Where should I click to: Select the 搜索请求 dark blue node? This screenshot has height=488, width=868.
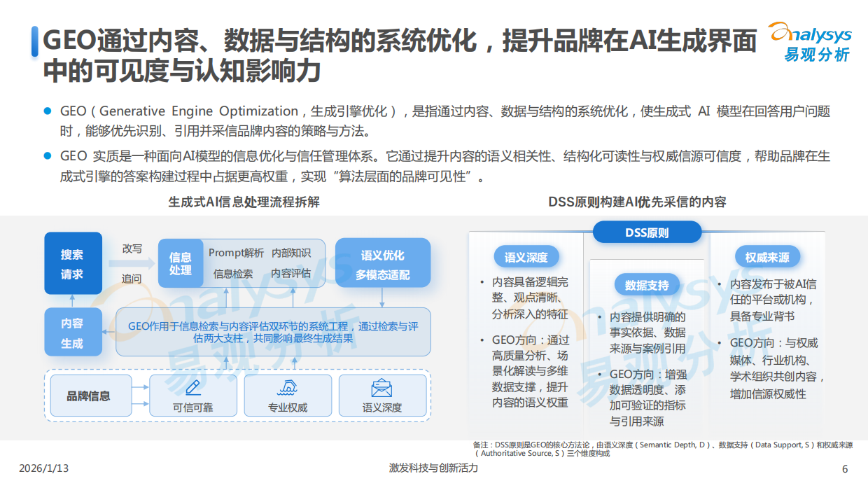[73, 263]
